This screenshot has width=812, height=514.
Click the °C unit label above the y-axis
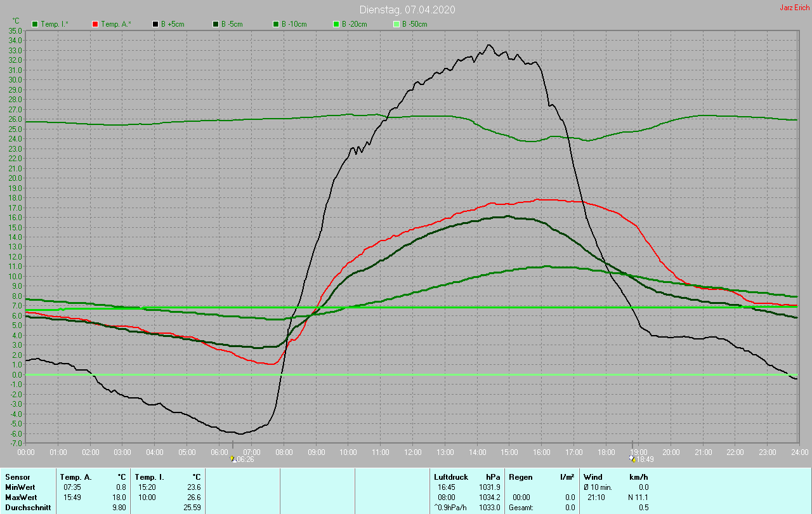tap(16, 20)
